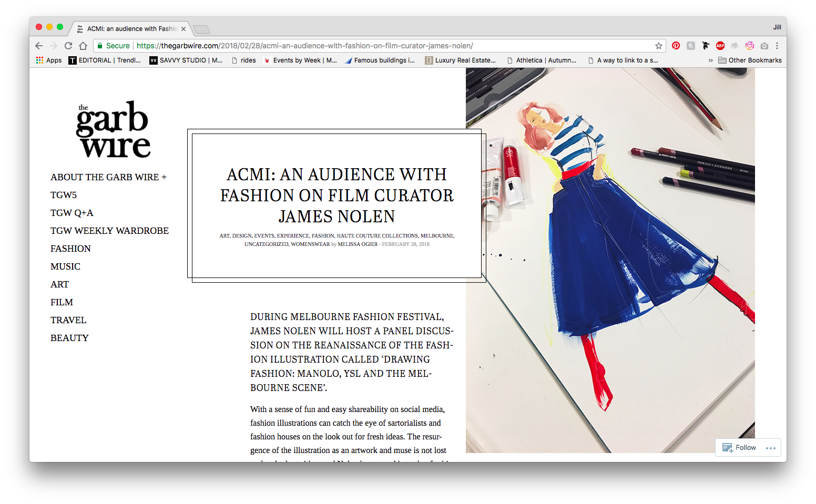Close the ACMI tab
The image size is (816, 504).
[x=183, y=29]
